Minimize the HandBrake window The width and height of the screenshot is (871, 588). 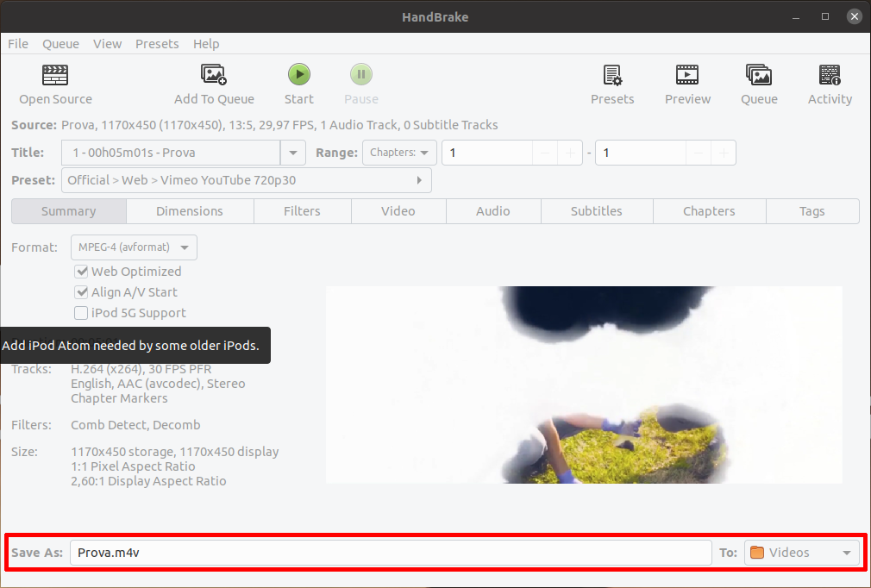[x=796, y=17]
